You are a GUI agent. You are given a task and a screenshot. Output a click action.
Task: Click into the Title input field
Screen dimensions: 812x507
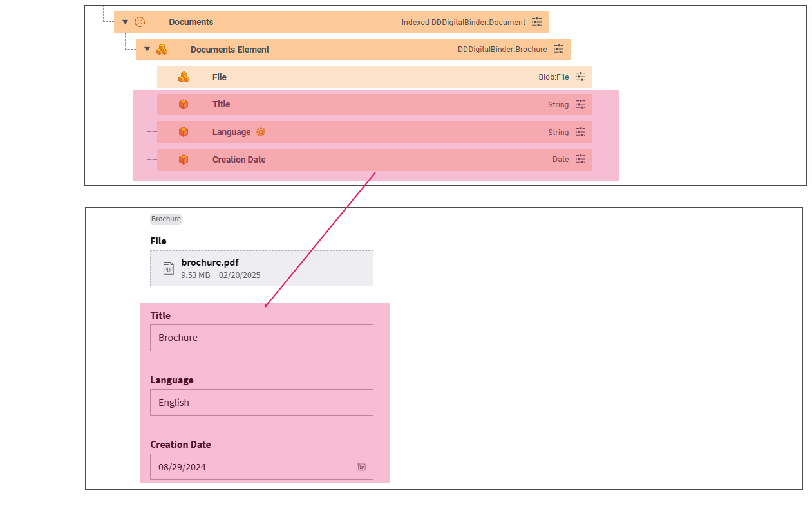(261, 338)
